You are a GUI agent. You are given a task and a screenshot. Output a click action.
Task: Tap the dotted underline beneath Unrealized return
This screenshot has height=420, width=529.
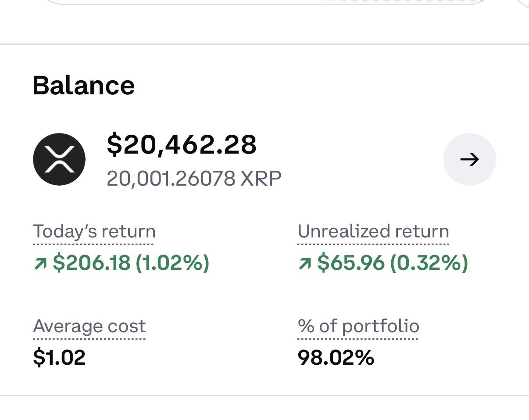(373, 243)
